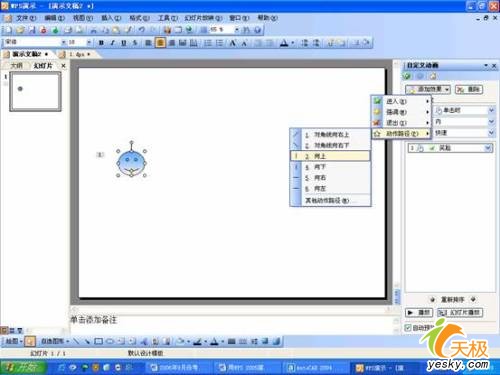Click the Help question mark icon

[257, 30]
